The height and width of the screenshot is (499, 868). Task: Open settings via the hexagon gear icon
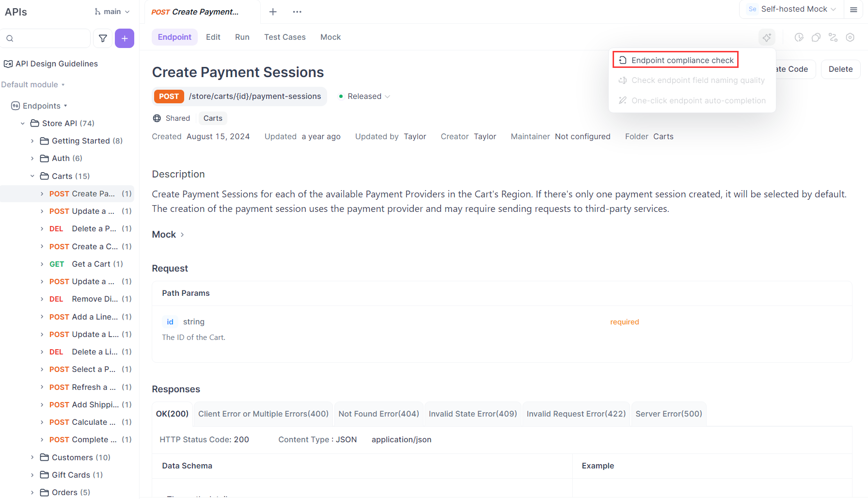pos(850,37)
